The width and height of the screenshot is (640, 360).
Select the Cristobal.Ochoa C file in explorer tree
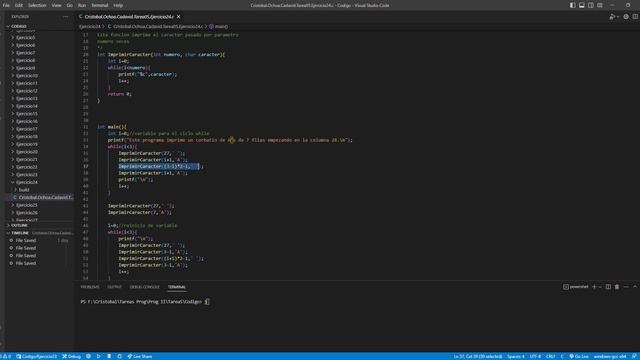tap(39, 197)
